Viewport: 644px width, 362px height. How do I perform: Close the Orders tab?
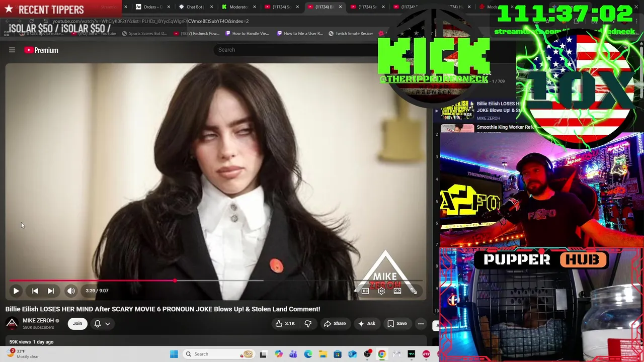[169, 7]
